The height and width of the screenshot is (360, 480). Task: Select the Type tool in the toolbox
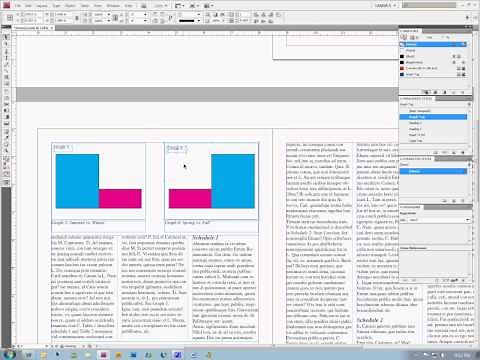6,58
